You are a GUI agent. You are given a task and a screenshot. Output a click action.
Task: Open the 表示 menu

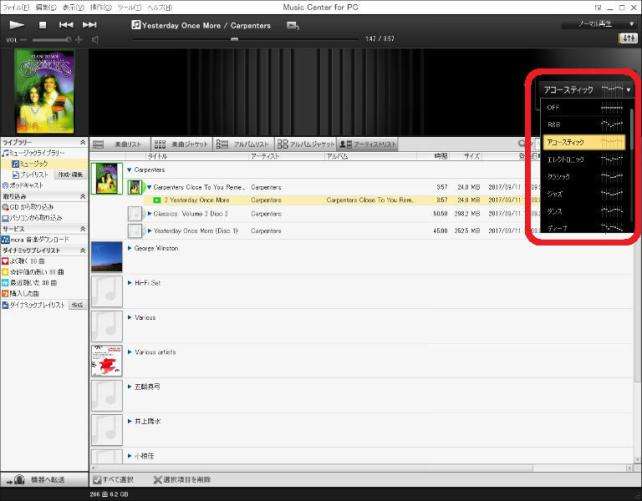[73, 7]
